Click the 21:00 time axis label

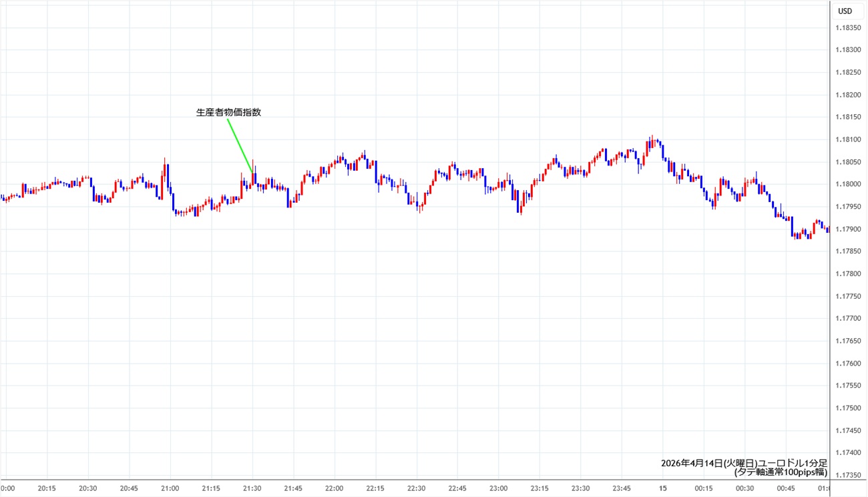coord(170,488)
